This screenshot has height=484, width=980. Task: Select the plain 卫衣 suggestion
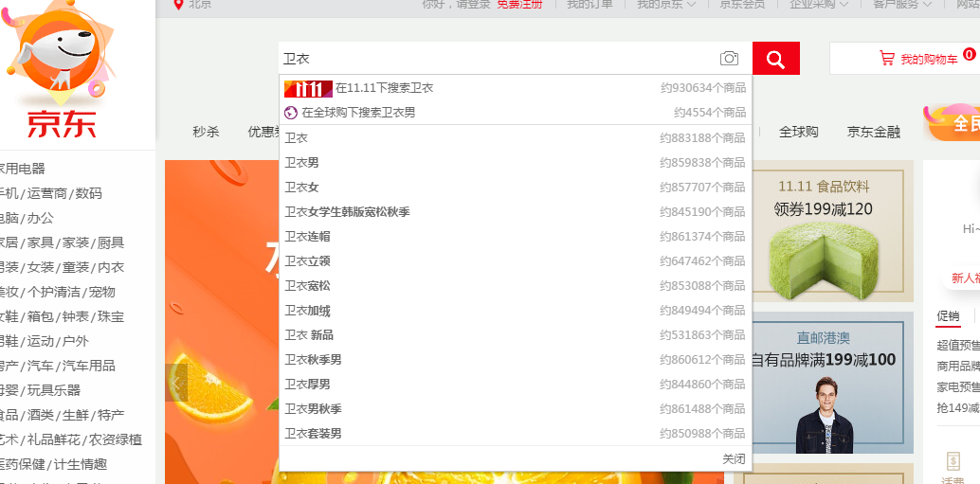516,138
